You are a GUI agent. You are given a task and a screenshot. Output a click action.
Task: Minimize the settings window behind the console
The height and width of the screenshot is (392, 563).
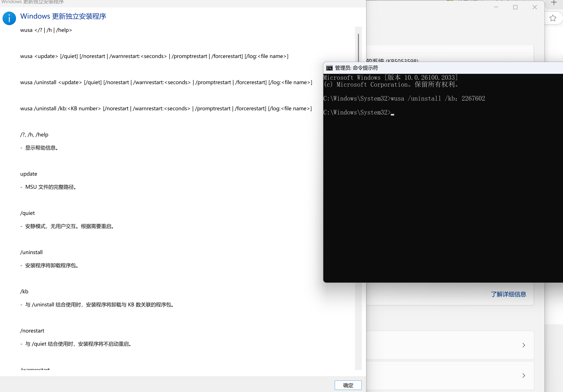pyautogui.click(x=496, y=7)
